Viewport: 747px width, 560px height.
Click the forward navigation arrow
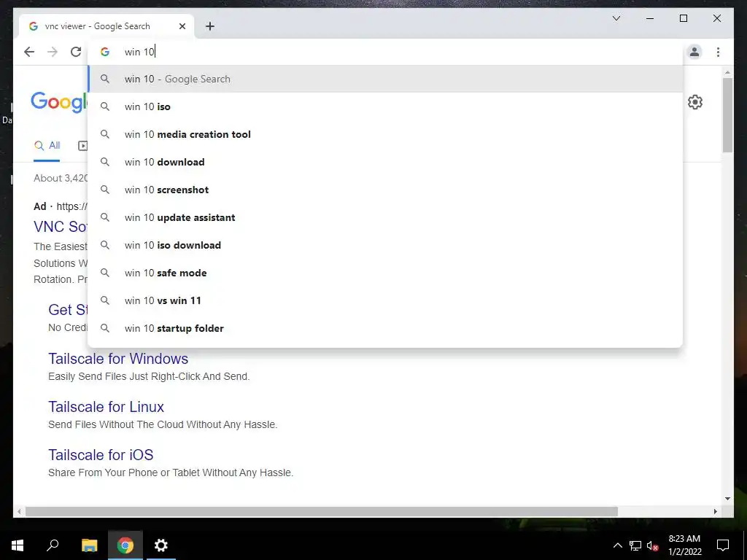53,52
